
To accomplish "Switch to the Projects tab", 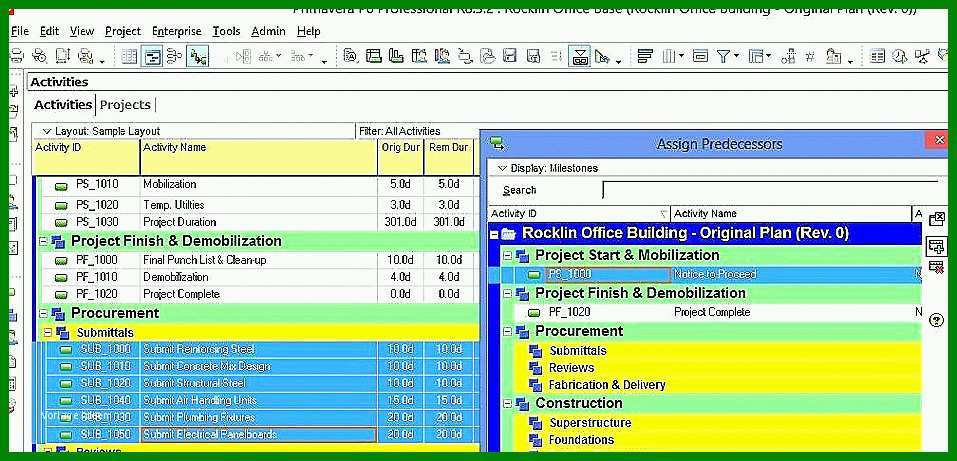I will [125, 105].
